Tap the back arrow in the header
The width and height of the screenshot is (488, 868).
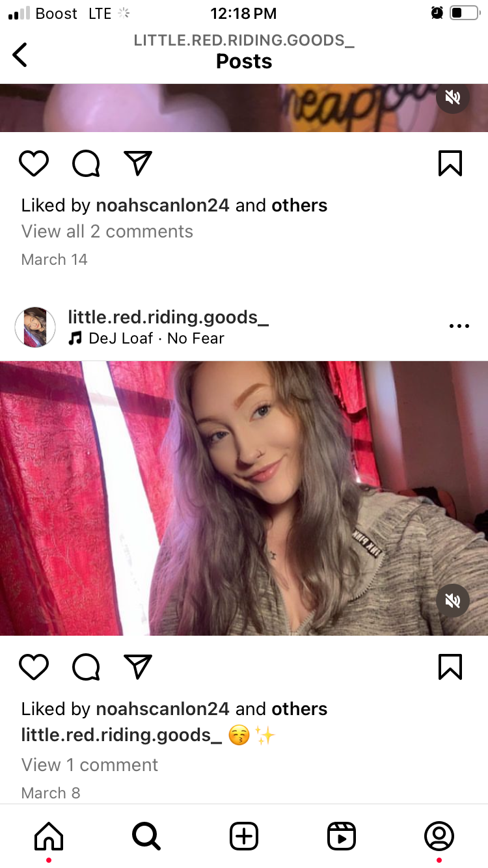(20, 55)
